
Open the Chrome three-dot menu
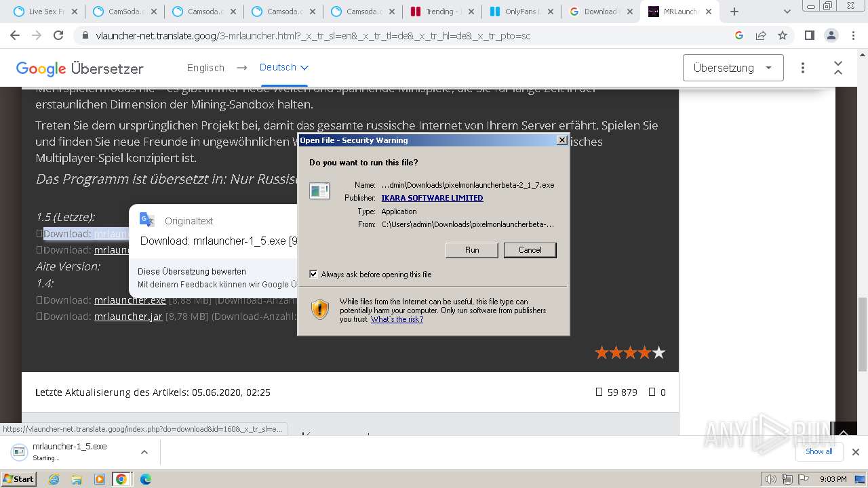[852, 35]
